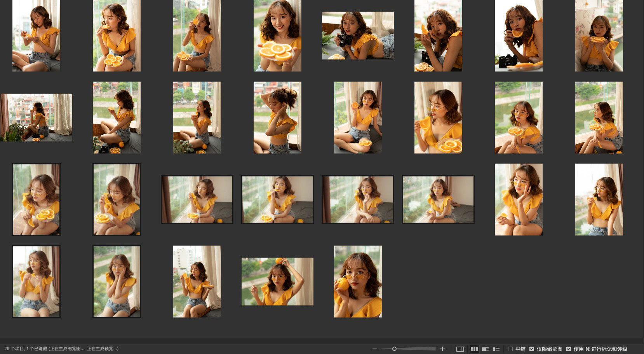Image resolution: width=644 pixels, height=354 pixels.
Task: Select photo of girl balancing orange on head
Action: coord(277,281)
